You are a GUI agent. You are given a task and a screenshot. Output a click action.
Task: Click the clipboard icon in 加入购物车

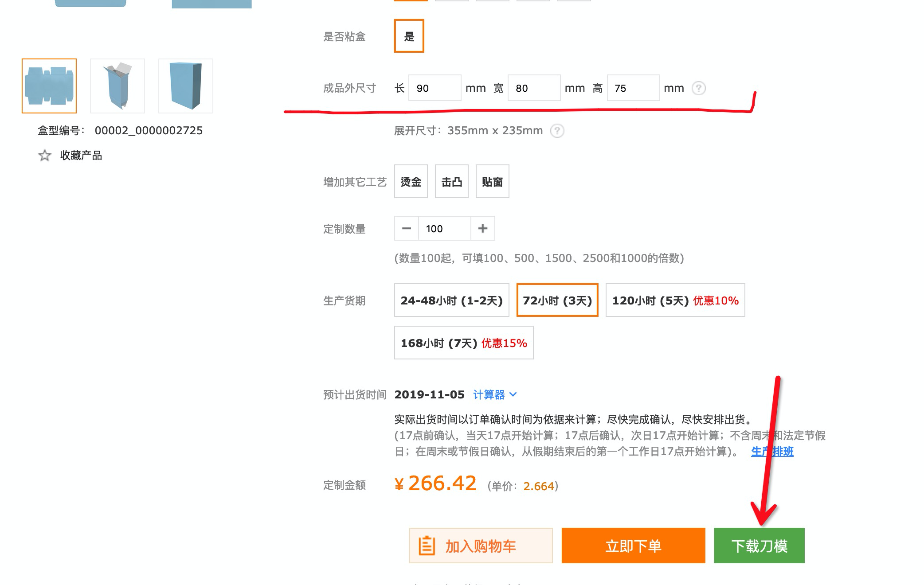[427, 546]
